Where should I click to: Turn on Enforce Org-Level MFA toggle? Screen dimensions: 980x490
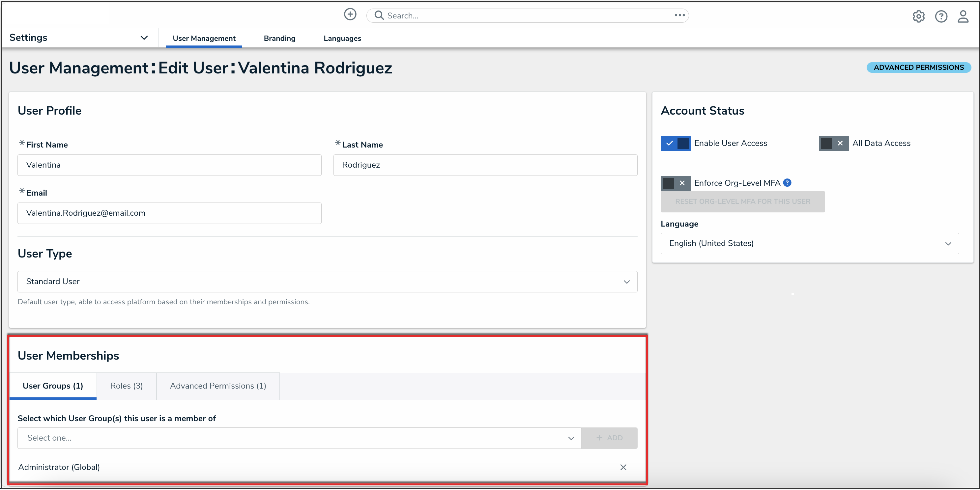[x=675, y=183]
